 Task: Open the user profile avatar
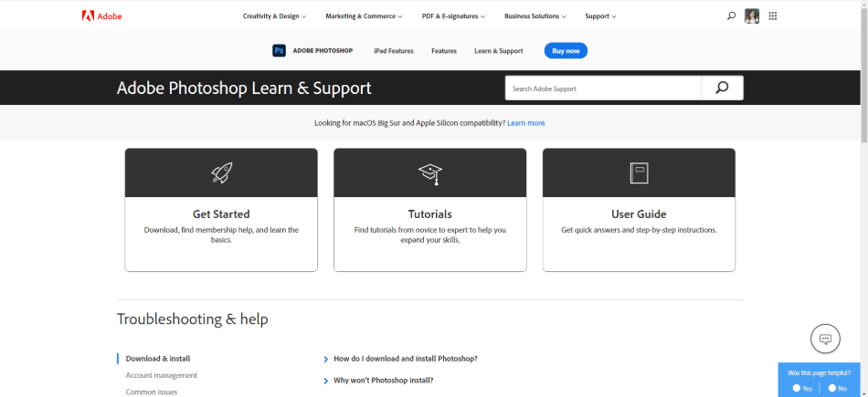click(752, 16)
